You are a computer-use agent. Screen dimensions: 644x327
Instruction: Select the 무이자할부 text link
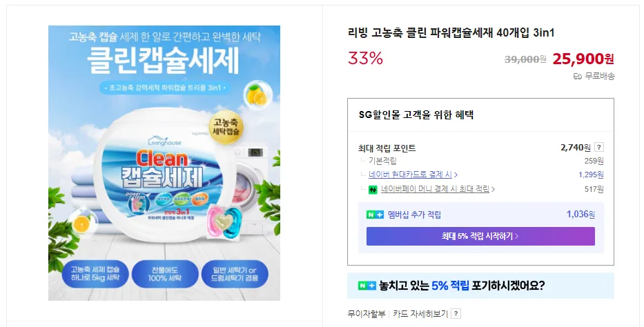coord(367,314)
